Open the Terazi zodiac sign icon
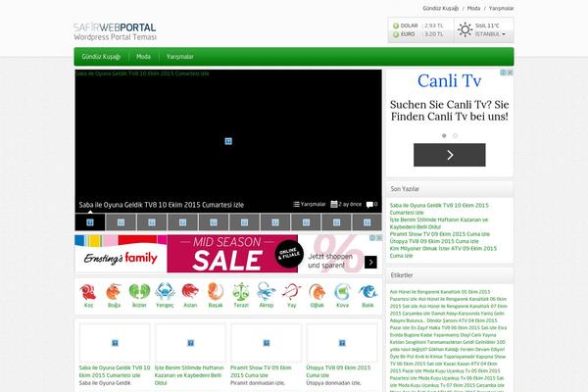Image resolution: width=588 pixels, height=392 pixels. coord(241,292)
